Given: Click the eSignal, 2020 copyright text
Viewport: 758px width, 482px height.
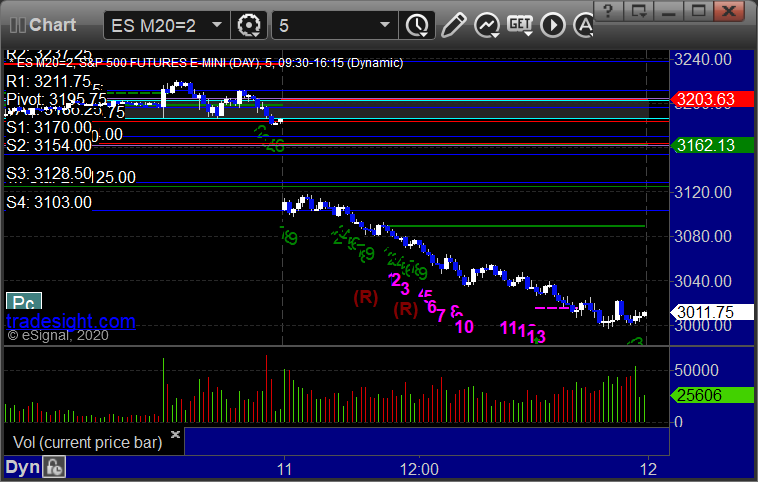Looking at the screenshot, I should (x=58, y=336).
